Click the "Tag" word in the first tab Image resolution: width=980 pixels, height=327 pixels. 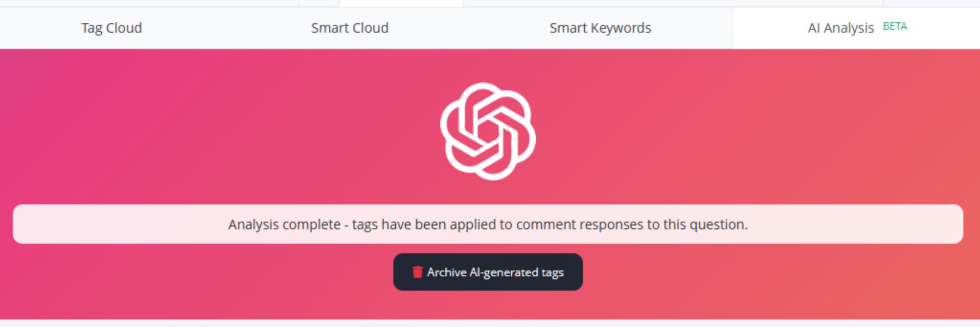tap(91, 28)
